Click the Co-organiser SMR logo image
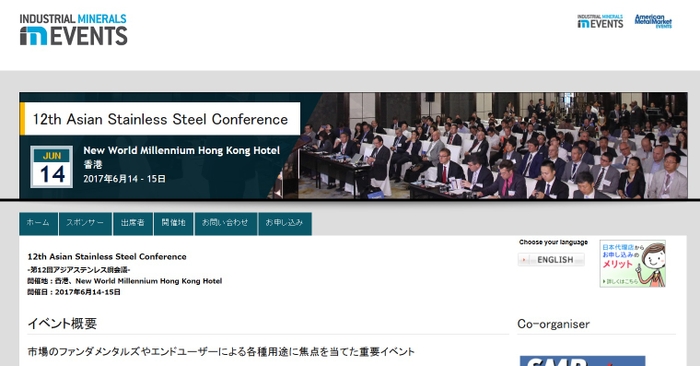This screenshot has height=366, width=700. [x=582, y=361]
